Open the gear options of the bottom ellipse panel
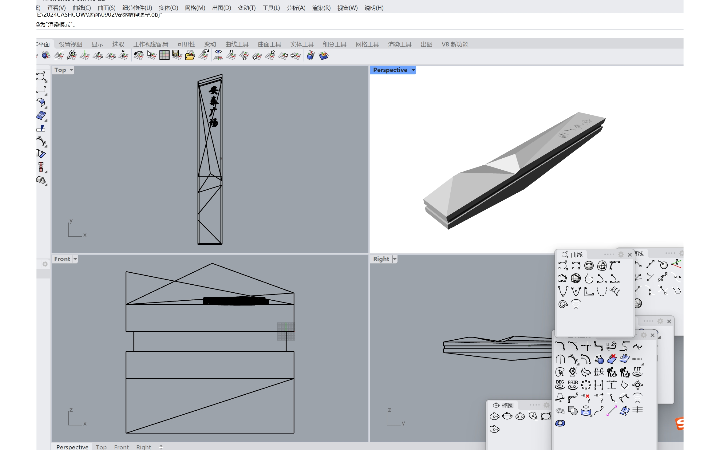 pyautogui.click(x=546, y=405)
